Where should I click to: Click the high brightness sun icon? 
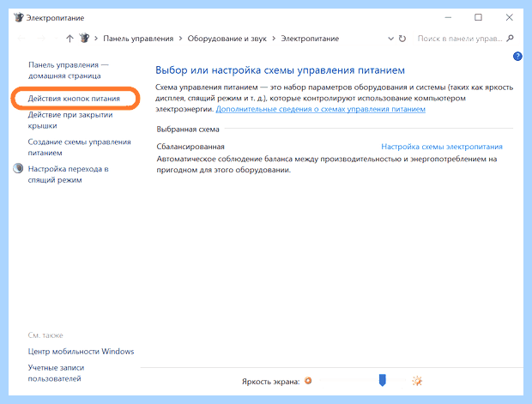point(417,381)
